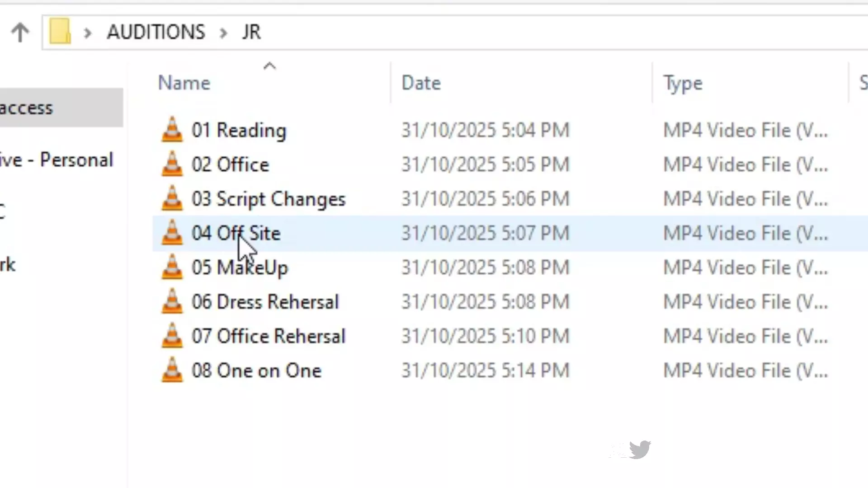Expand chevron before AUDITIONS in path

(88, 33)
